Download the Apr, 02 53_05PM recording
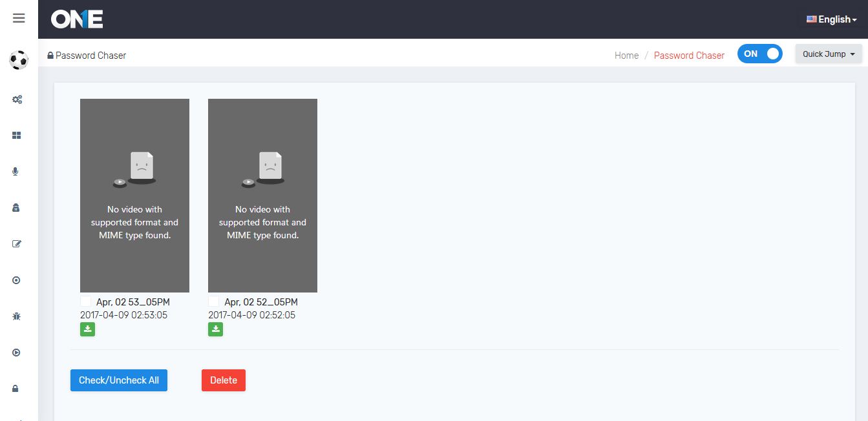The width and height of the screenshot is (868, 421). coord(87,330)
